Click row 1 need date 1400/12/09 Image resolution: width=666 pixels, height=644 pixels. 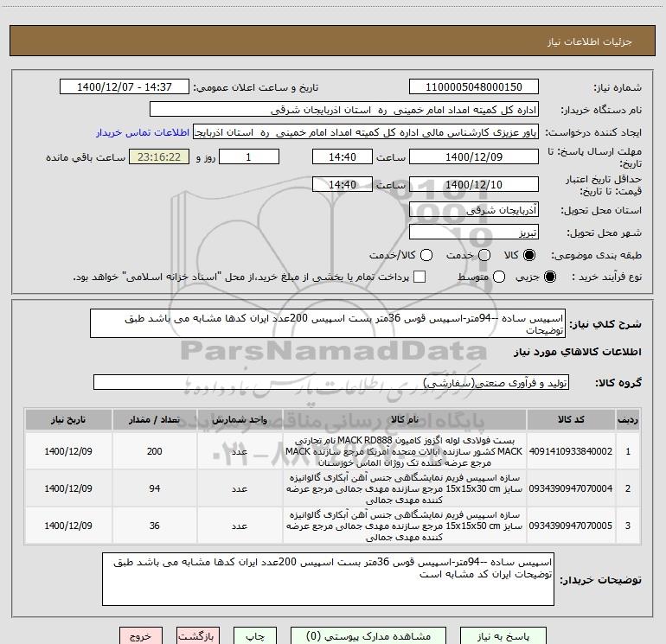pos(68,451)
